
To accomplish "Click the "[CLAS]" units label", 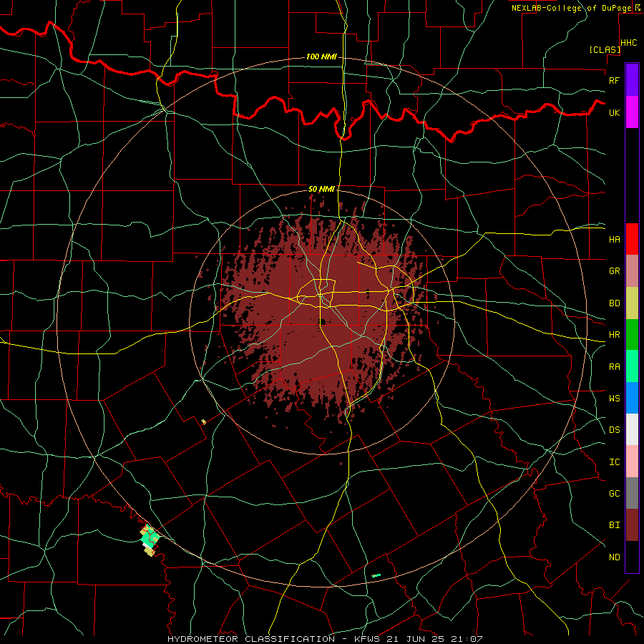I will (x=605, y=49).
